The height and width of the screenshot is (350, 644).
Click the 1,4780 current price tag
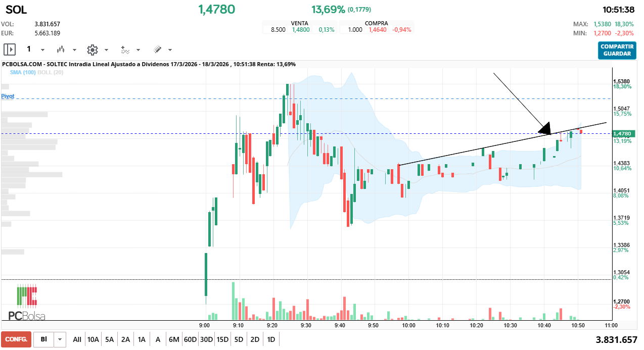[622, 134]
